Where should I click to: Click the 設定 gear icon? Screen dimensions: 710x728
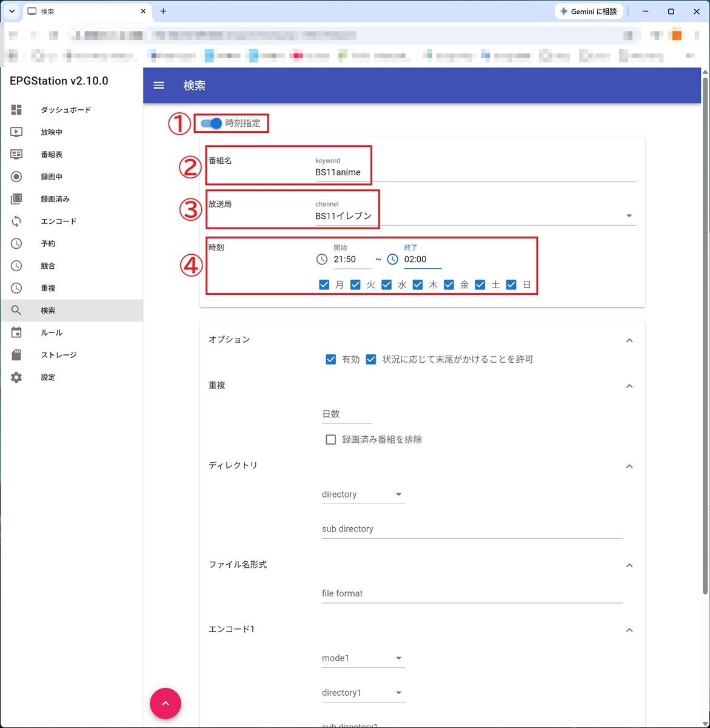[x=16, y=377]
